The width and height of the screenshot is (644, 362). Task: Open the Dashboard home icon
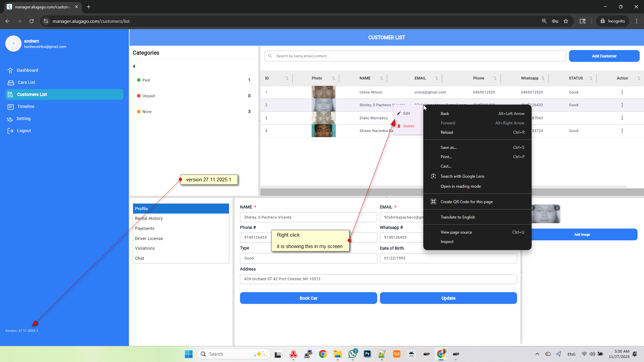tap(10, 70)
